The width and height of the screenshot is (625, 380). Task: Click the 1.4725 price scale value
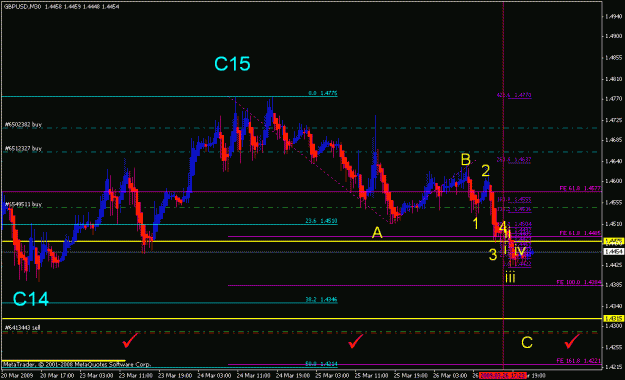coord(614,120)
